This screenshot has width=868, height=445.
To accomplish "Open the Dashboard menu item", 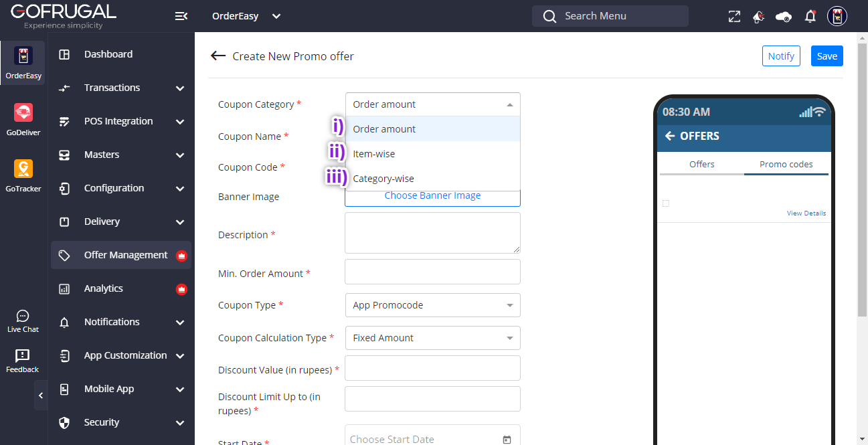I will [108, 54].
